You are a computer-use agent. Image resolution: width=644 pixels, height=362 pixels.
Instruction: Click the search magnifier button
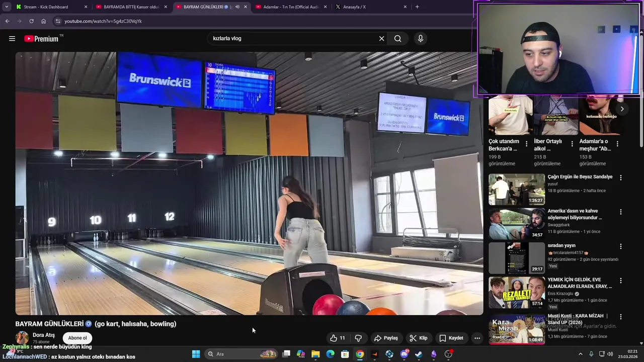(x=398, y=39)
